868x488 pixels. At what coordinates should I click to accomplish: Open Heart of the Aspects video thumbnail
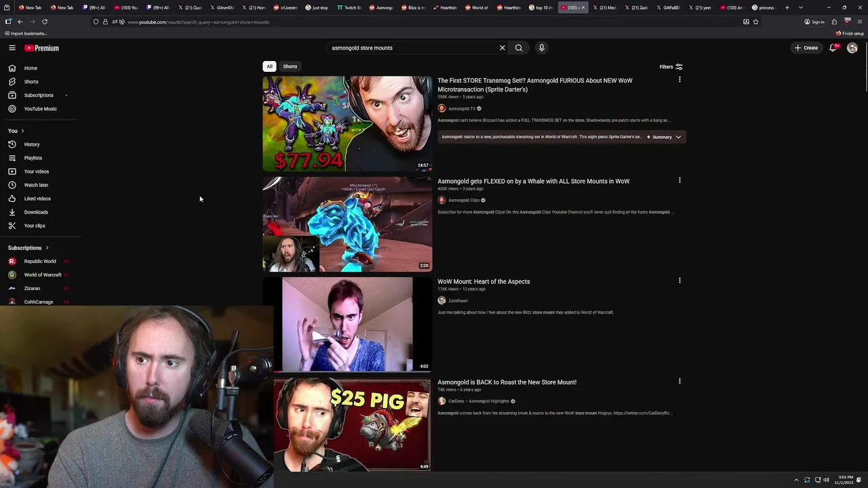[x=347, y=325]
